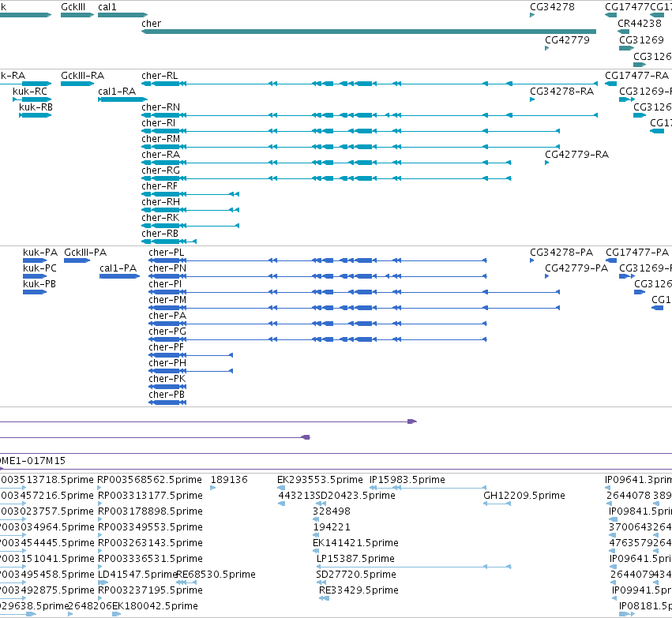Select the kuk-PC protein label

(39, 268)
